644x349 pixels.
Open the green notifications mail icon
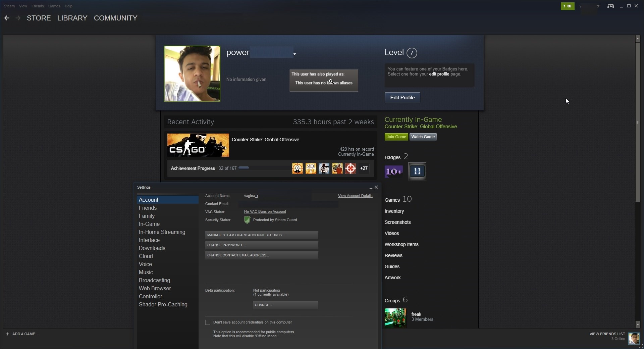click(x=568, y=6)
